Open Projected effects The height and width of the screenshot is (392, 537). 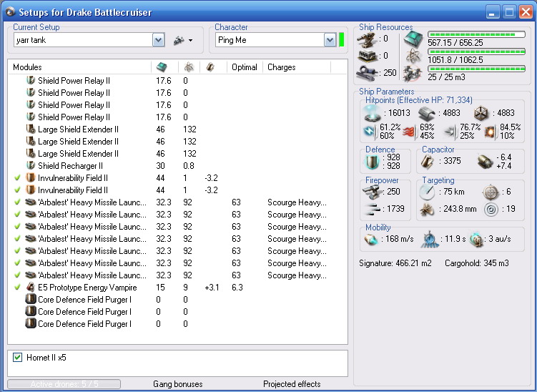[x=292, y=384]
